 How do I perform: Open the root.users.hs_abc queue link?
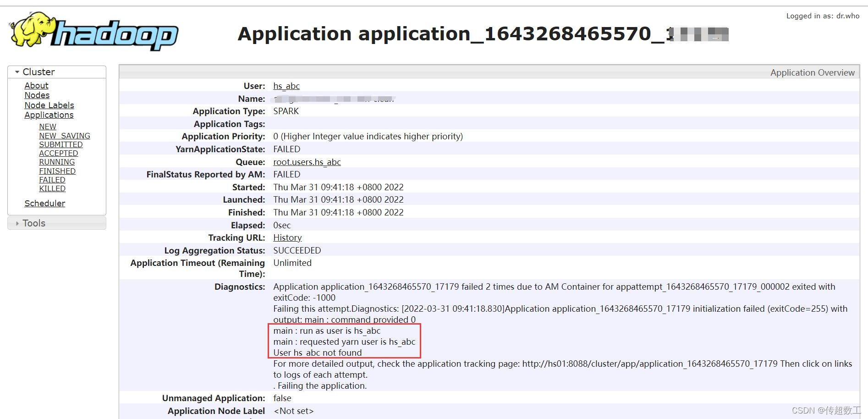tap(307, 162)
